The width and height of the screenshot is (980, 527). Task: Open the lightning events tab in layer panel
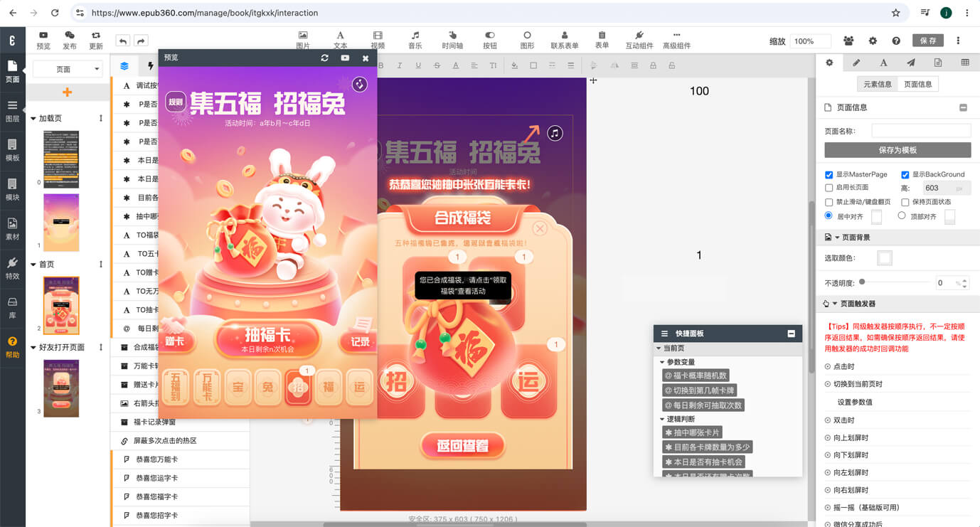coord(150,66)
